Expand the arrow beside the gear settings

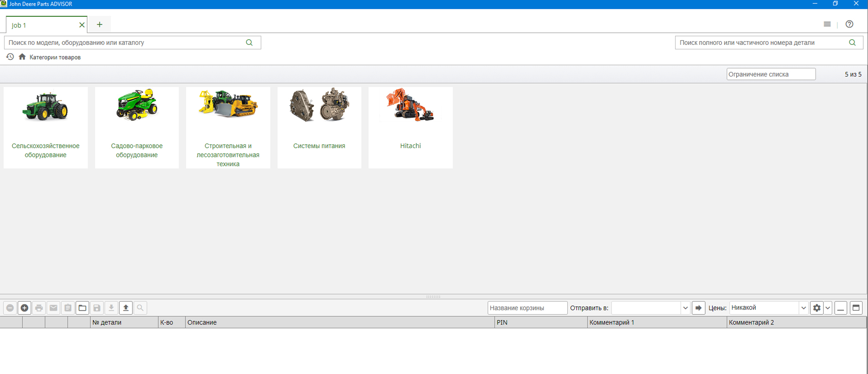pos(828,308)
